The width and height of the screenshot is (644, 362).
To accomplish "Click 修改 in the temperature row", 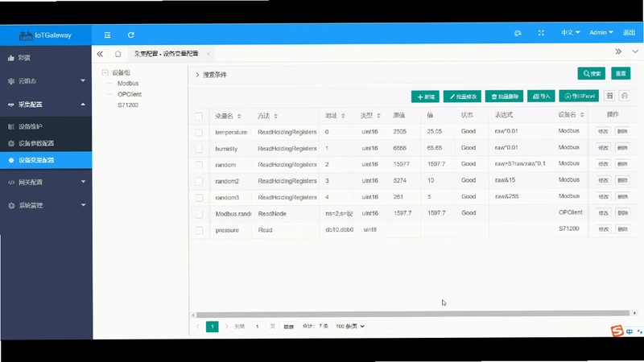I will [x=603, y=131].
